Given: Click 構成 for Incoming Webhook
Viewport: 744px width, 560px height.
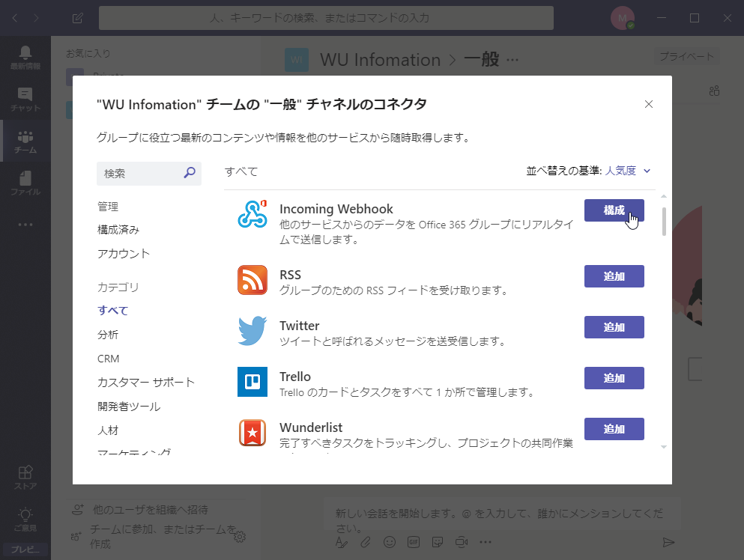Looking at the screenshot, I should 614,210.
